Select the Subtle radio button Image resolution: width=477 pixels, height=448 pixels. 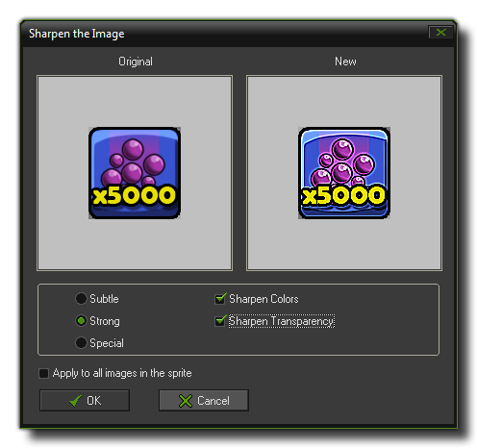point(81,298)
